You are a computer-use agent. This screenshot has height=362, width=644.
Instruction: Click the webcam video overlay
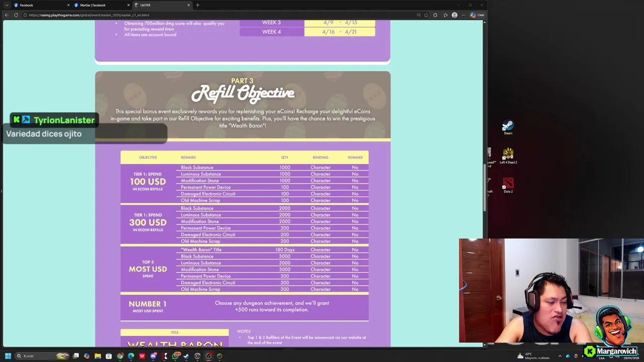[551, 291]
